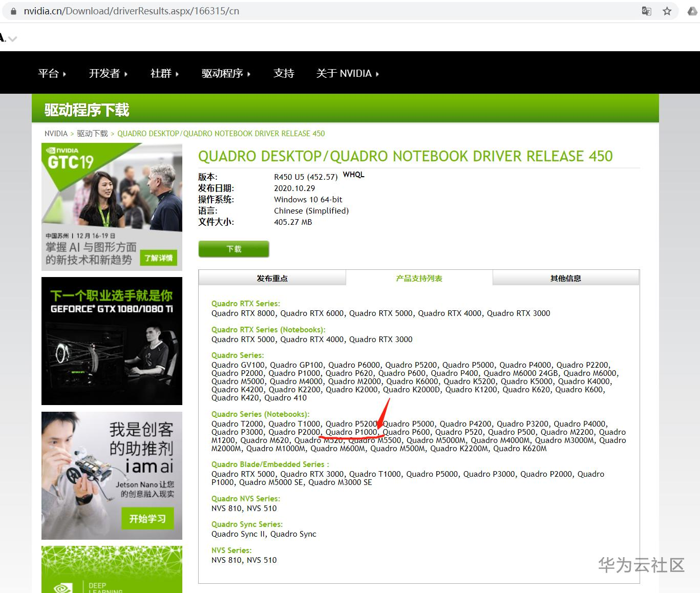Click the 发布日期: label
Screen dimensions: 700x593
click(216, 188)
